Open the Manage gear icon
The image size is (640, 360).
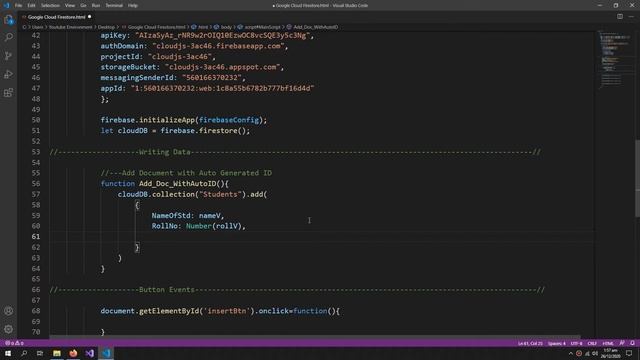(x=8, y=329)
